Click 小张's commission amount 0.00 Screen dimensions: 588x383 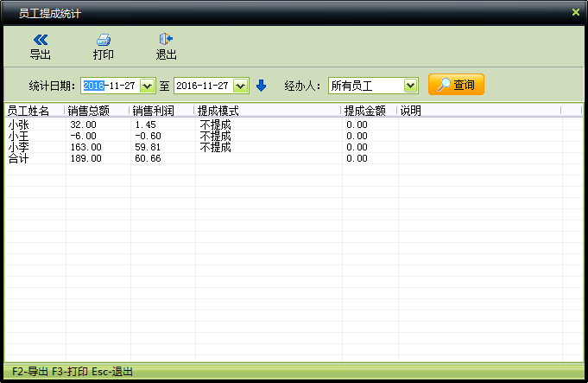[x=357, y=124]
